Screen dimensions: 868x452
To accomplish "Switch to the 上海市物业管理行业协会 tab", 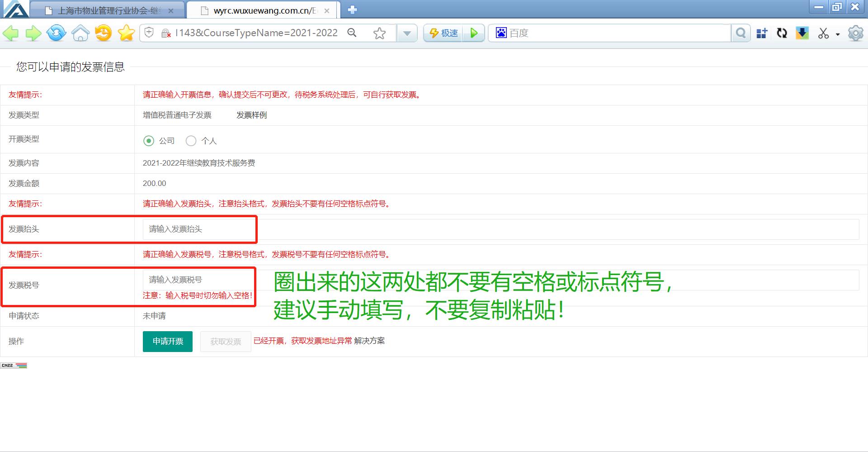I will click(108, 10).
